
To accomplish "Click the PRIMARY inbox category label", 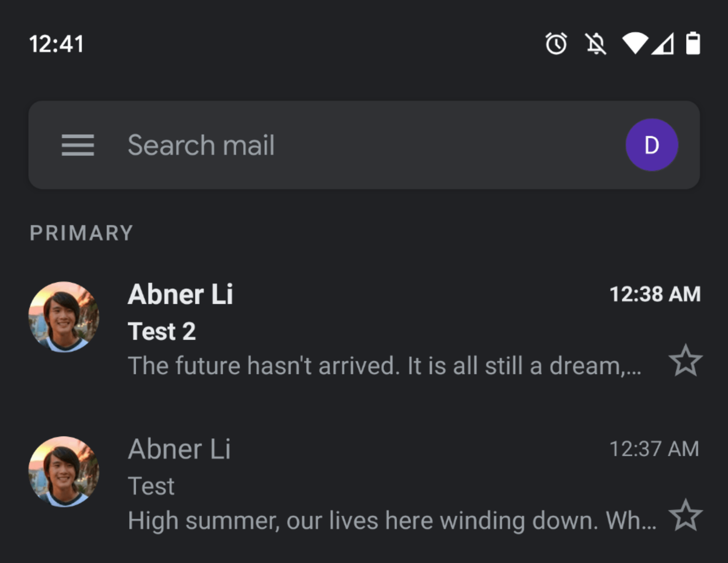I will click(x=81, y=233).
